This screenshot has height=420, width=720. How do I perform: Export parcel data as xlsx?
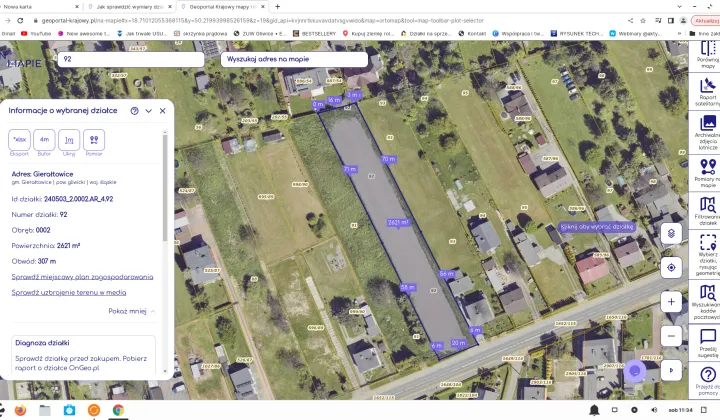click(x=19, y=140)
